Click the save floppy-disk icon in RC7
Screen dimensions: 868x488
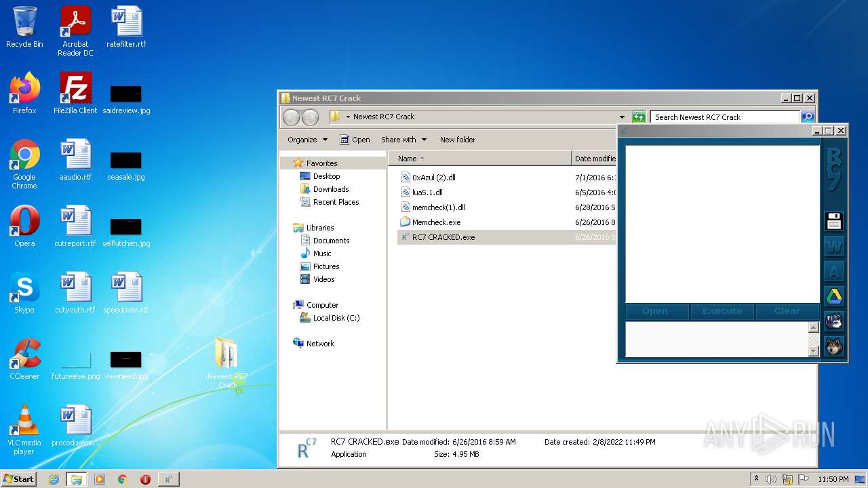pos(833,221)
